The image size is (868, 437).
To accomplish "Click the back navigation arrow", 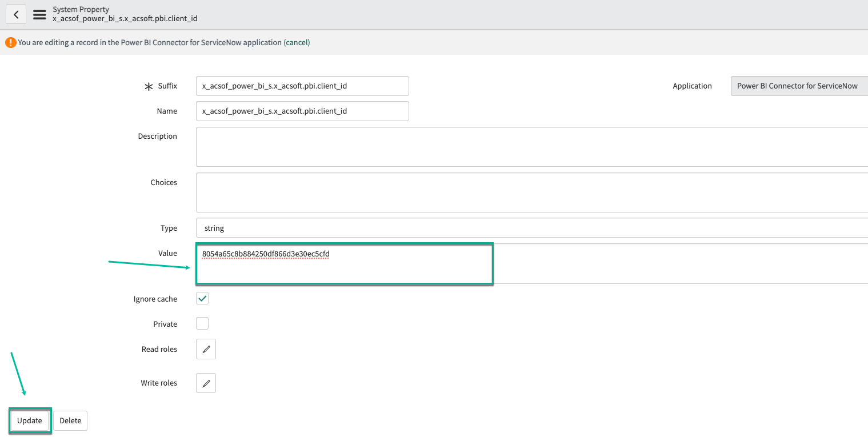I will [x=15, y=14].
